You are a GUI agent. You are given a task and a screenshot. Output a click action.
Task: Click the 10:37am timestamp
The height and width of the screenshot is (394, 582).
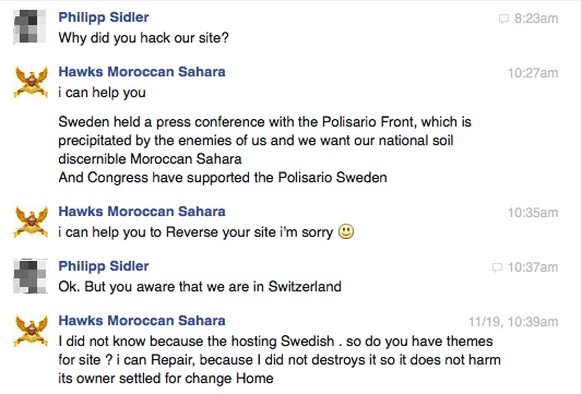[533, 267]
